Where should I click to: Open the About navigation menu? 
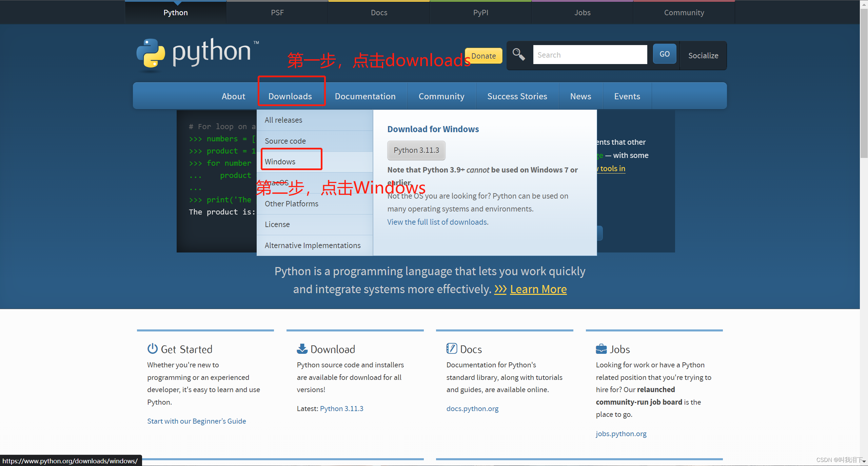pos(233,96)
